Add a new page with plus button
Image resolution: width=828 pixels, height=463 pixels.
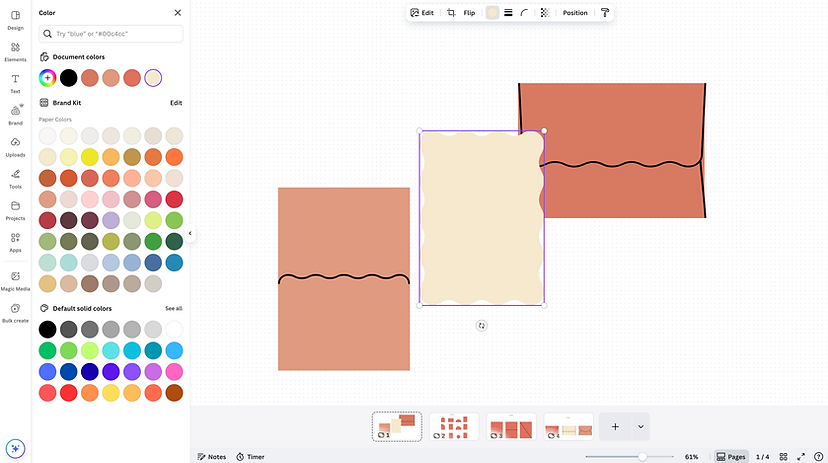coord(615,427)
